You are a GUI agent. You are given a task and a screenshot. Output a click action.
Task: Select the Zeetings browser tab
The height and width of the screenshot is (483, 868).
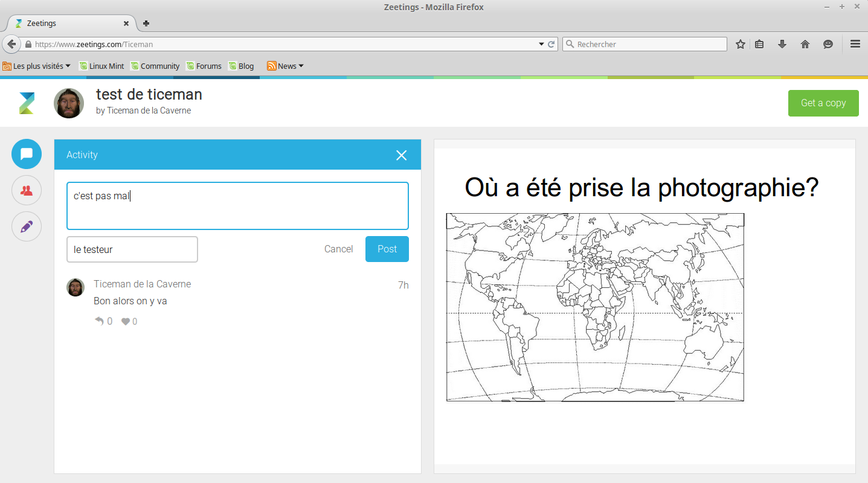pos(69,24)
